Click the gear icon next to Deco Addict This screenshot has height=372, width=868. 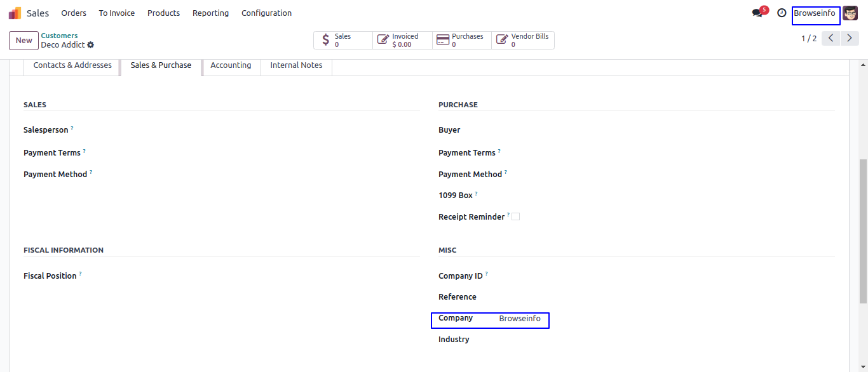click(x=91, y=45)
